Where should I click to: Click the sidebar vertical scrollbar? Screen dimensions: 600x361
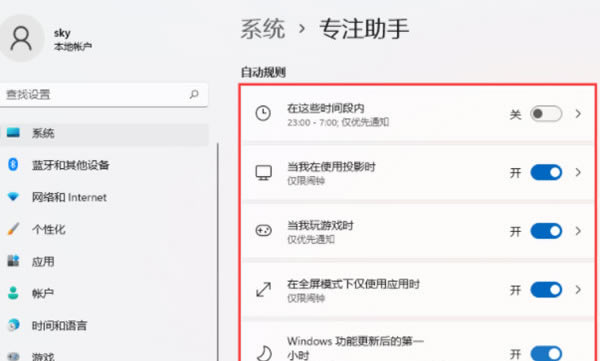(x=218, y=252)
